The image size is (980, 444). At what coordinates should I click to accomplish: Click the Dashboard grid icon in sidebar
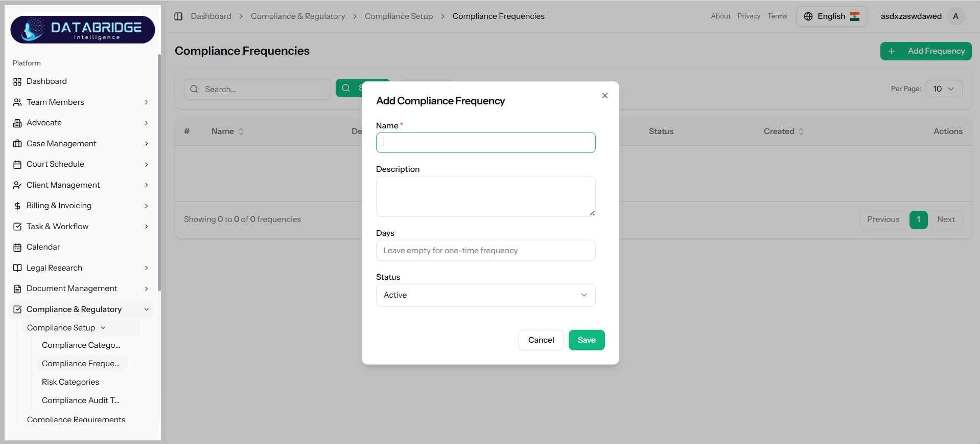point(17,82)
